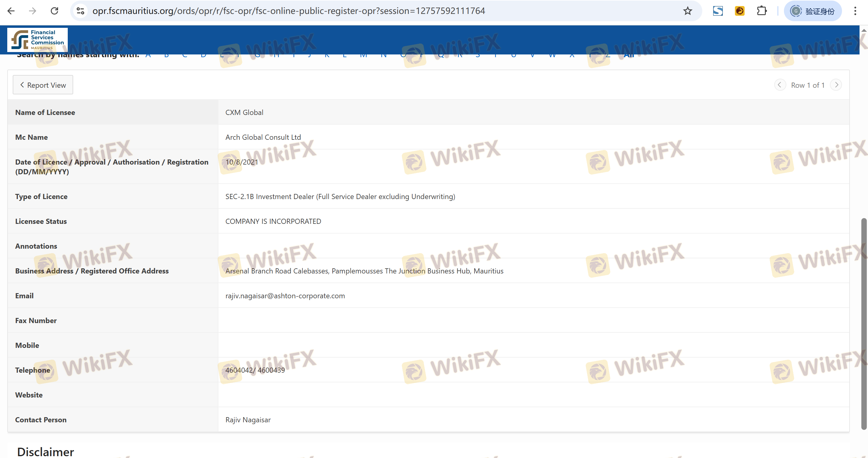Bookmark this page with the star icon
The width and height of the screenshot is (868, 458).
coord(688,11)
